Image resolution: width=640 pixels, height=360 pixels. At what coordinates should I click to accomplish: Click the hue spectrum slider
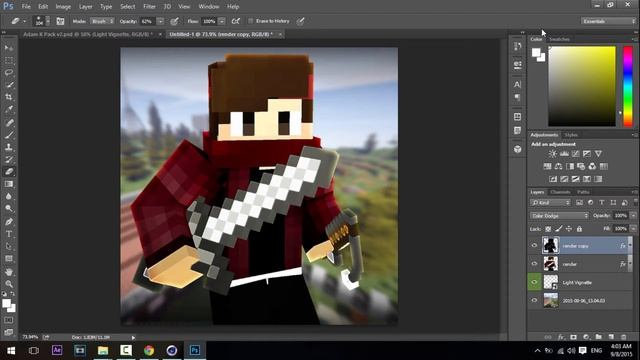628,86
